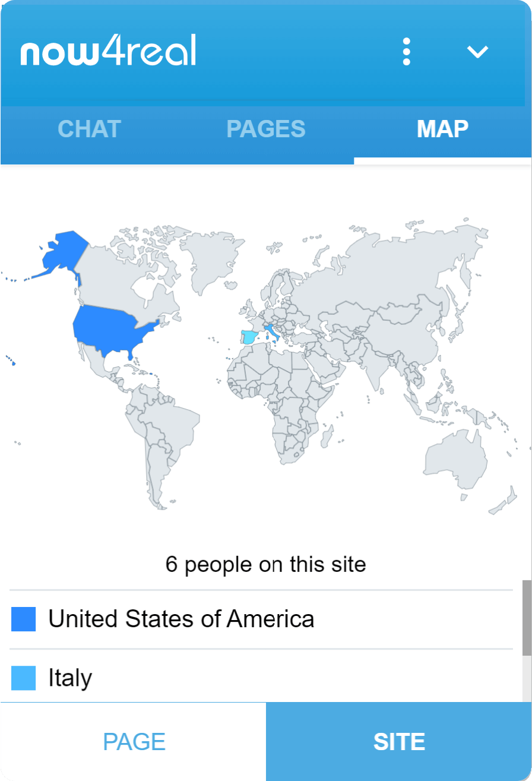
Task: Click the 6 people on this site text
Action: pos(265,564)
